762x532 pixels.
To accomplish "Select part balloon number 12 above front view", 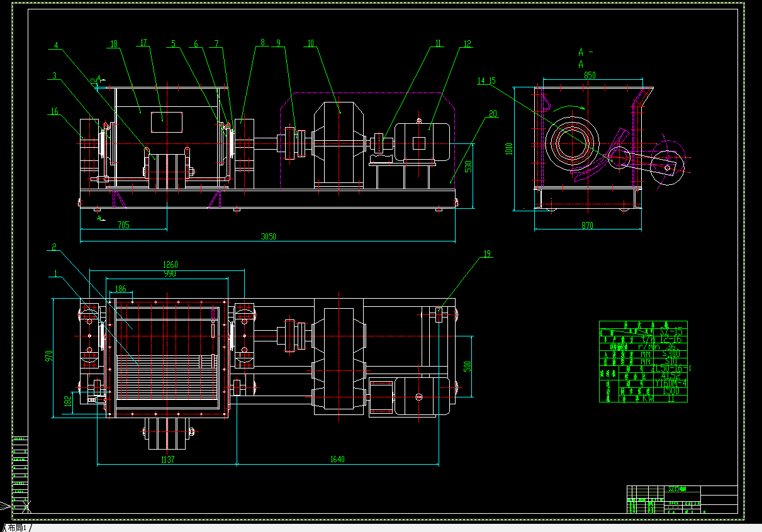I will (x=466, y=43).
